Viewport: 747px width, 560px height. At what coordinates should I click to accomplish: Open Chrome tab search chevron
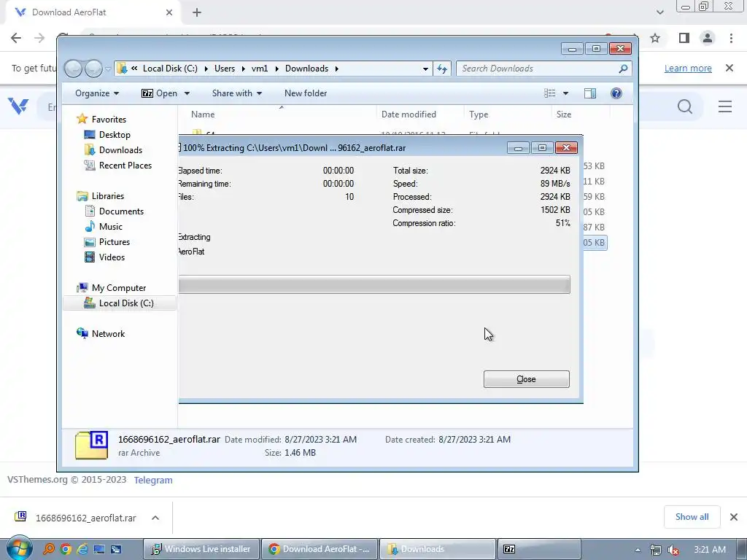pyautogui.click(x=659, y=12)
